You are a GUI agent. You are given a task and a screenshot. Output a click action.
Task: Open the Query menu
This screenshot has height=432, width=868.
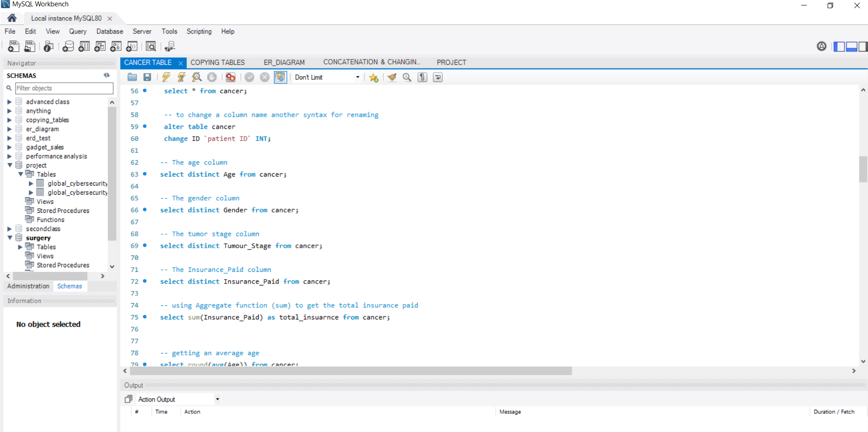point(78,31)
